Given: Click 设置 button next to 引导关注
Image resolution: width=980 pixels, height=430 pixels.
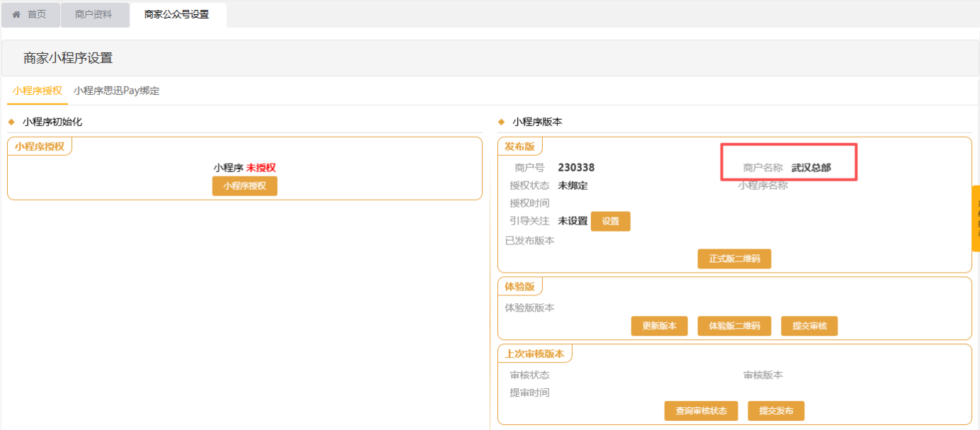Looking at the screenshot, I should point(610,221).
